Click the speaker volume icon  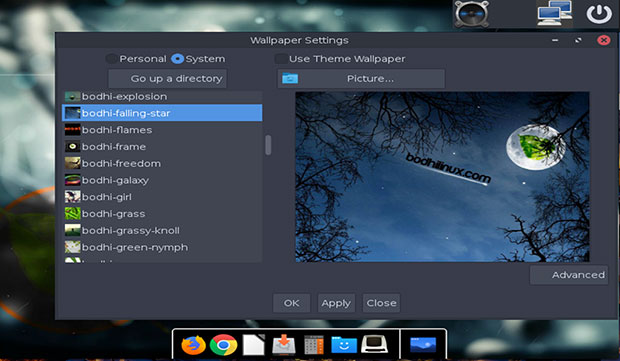471,14
